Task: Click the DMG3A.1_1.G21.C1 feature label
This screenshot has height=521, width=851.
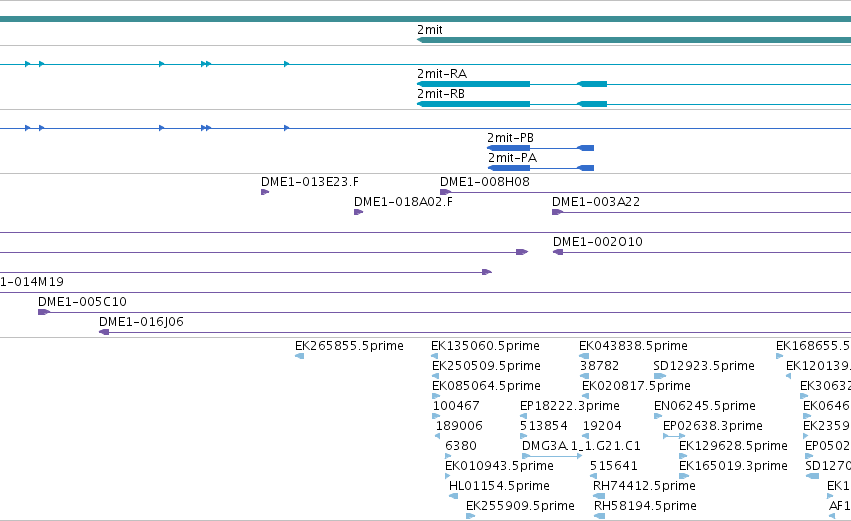Action: coord(581,446)
